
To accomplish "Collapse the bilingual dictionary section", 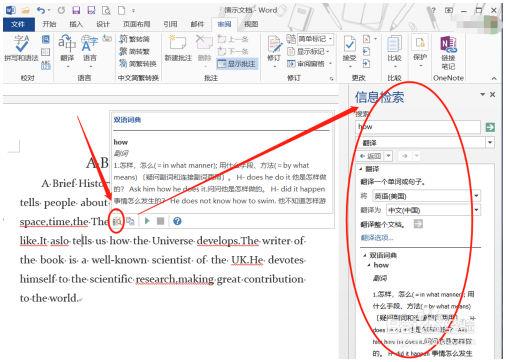I will pyautogui.click(x=365, y=255).
